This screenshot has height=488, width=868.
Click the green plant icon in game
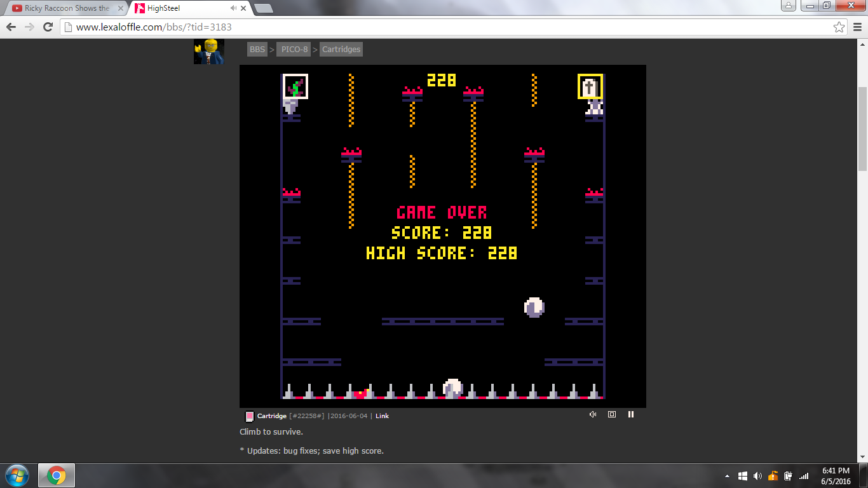pyautogui.click(x=295, y=86)
